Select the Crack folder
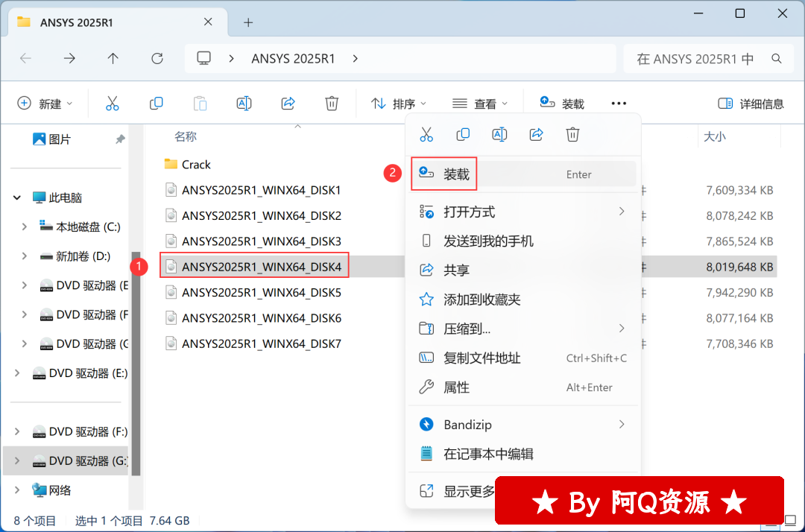Screen dimensions: 805x532 187,164
